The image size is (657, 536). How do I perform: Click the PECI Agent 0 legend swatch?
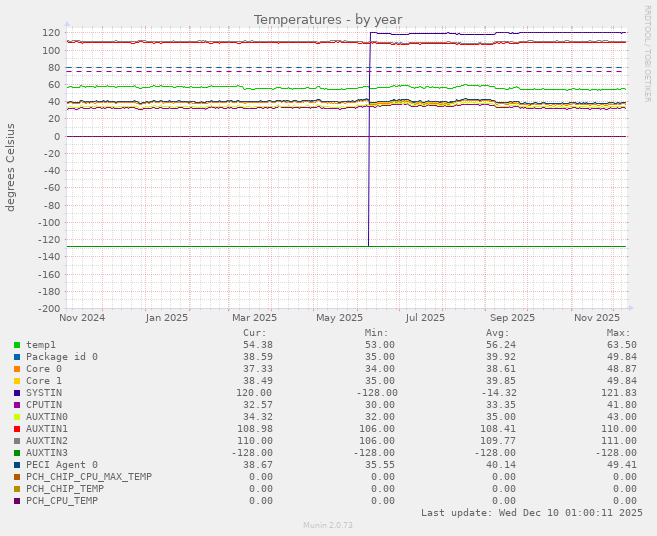click(17, 465)
